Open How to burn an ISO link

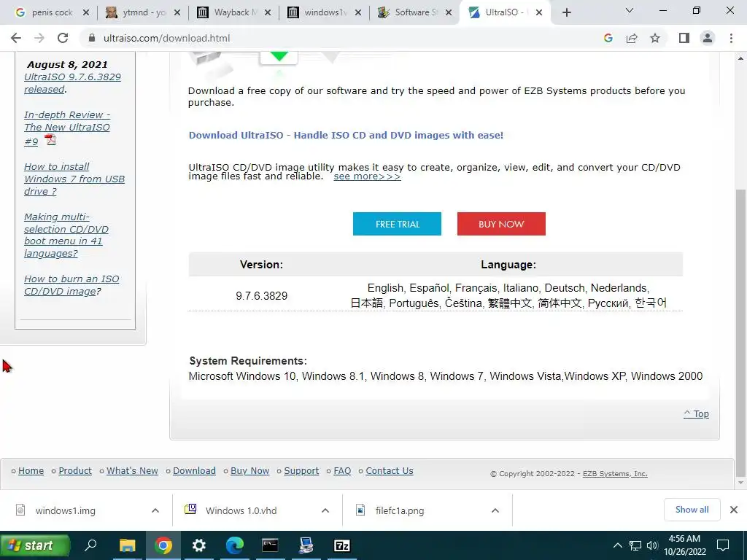tap(71, 285)
